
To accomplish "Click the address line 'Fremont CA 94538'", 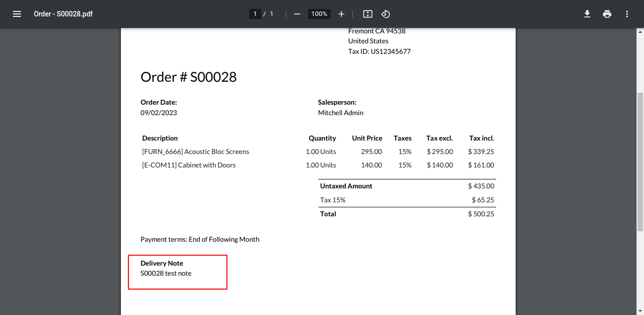I will tap(377, 31).
